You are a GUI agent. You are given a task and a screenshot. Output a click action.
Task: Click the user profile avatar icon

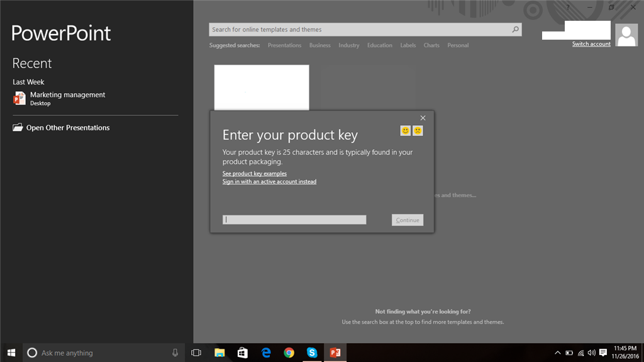pyautogui.click(x=626, y=35)
